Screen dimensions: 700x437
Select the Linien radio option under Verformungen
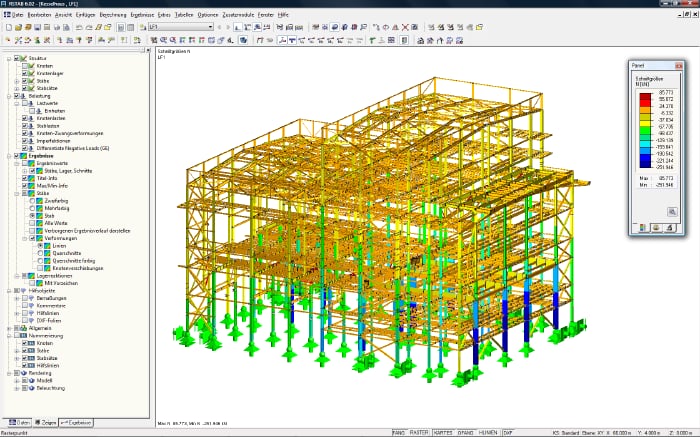click(x=40, y=245)
